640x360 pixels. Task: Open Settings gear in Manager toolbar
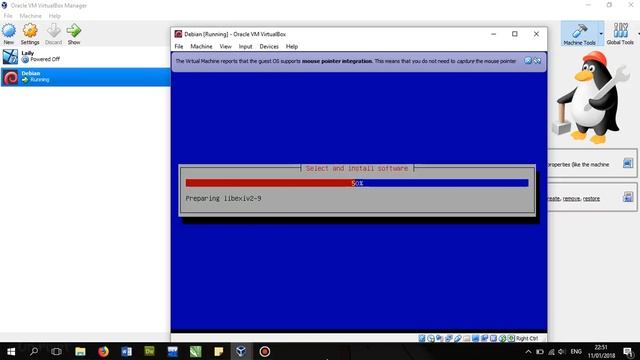pos(30,31)
